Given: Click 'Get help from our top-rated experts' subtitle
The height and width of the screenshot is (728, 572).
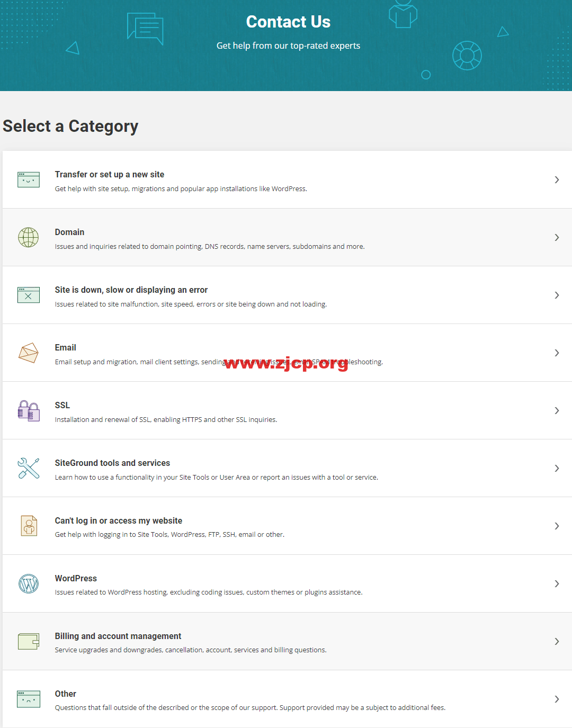Looking at the screenshot, I should tap(288, 46).
